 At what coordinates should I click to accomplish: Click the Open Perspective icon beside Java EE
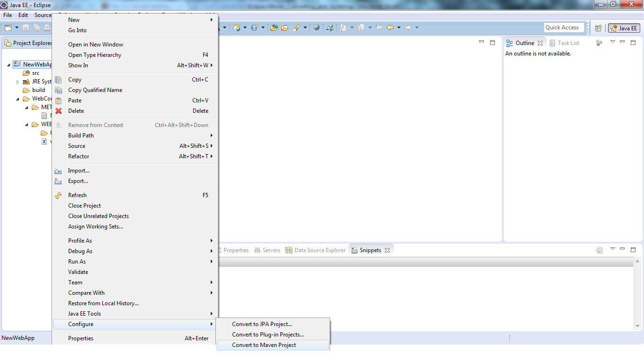[598, 27]
